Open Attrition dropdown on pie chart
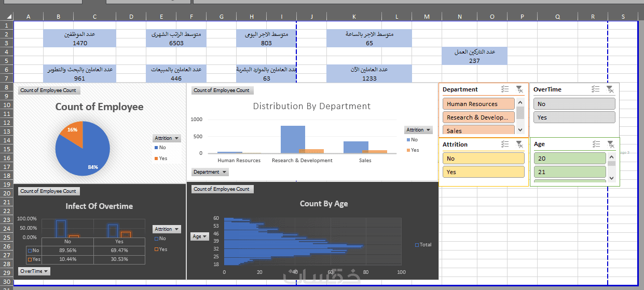644x290 pixels. pos(167,138)
